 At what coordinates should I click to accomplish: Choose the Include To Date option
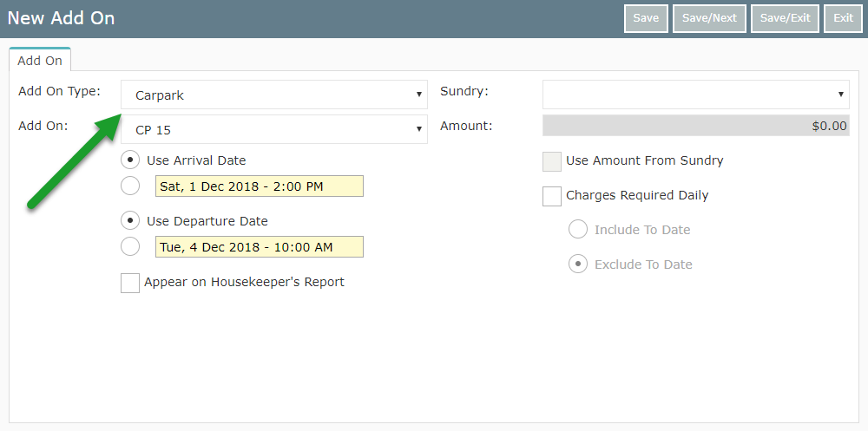click(x=578, y=229)
